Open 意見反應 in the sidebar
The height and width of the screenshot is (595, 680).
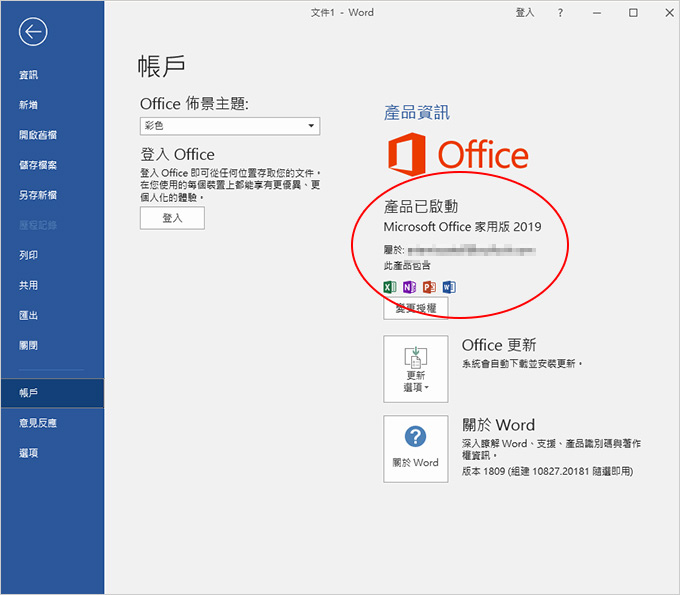coord(38,423)
